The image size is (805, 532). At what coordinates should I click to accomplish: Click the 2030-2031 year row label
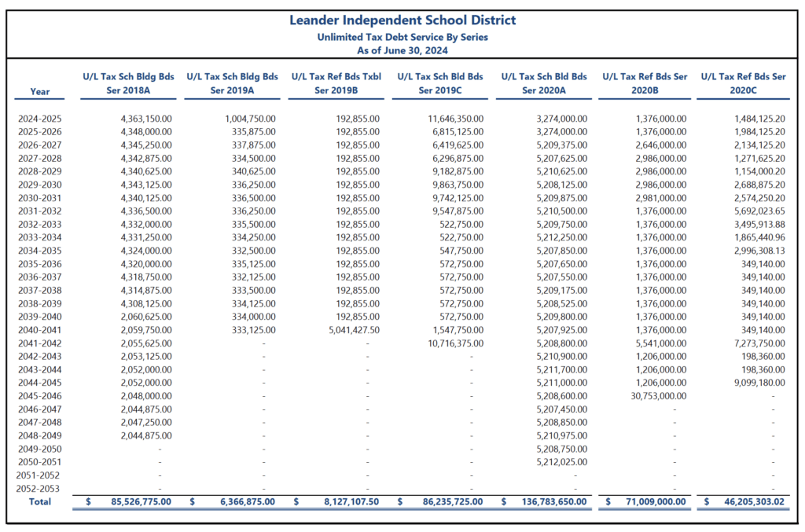tap(39, 198)
